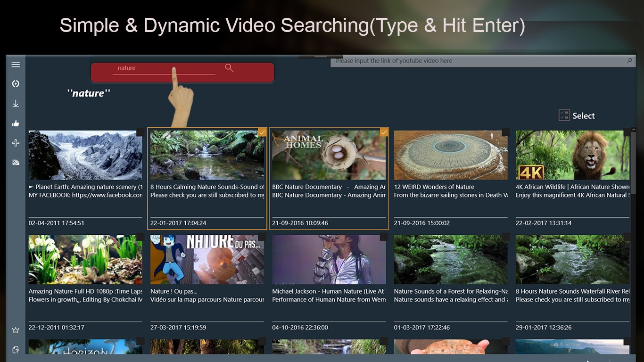Click the date '04-10-2016 22:36:00'
This screenshot has height=362, width=644.
click(x=300, y=327)
